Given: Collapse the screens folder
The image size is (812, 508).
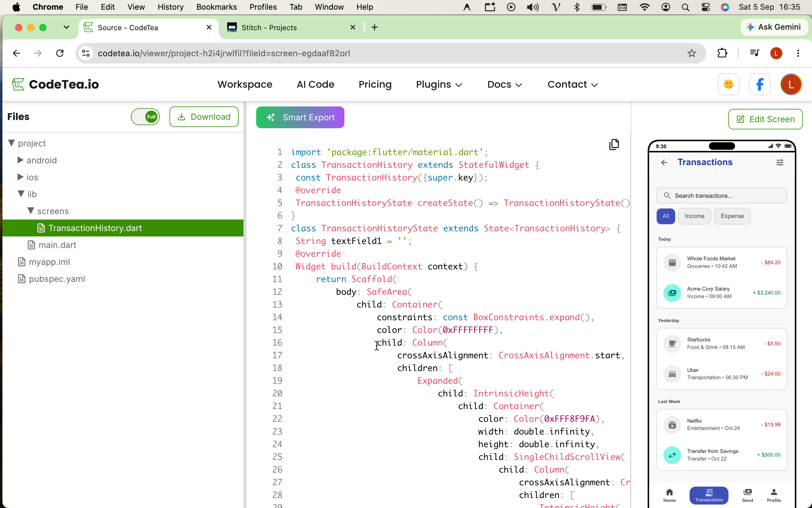Looking at the screenshot, I should [31, 211].
